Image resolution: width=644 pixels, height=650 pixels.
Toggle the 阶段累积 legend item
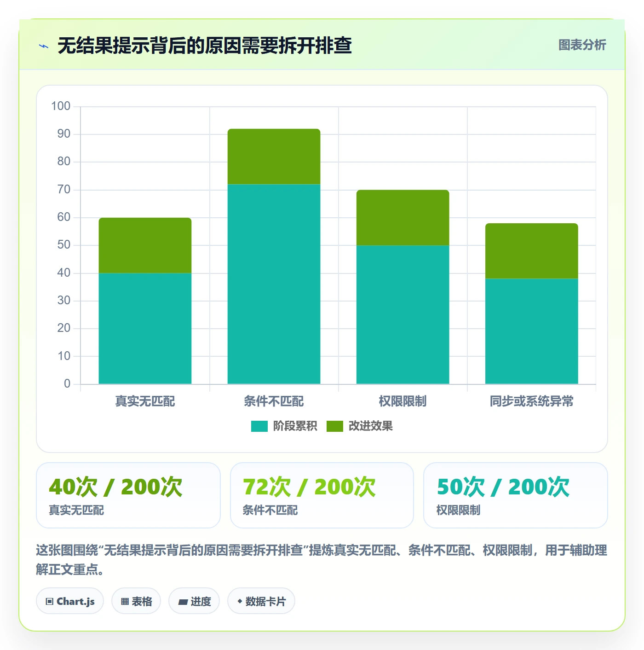(284, 426)
